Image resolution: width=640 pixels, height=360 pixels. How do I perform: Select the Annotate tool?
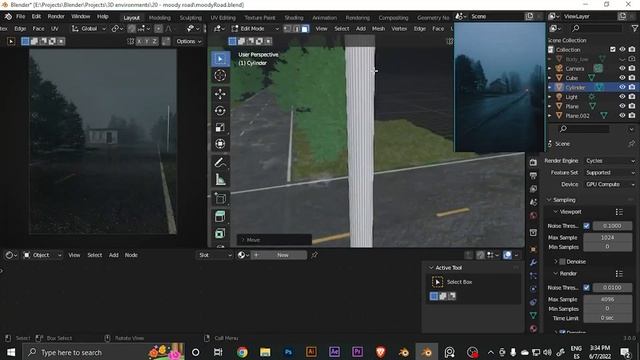point(220,162)
